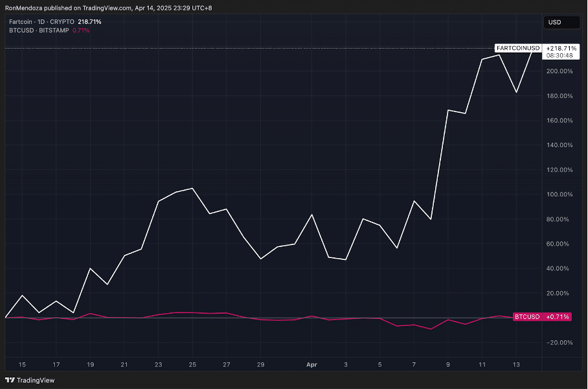
Task: Click the USD currency button
Action: click(x=561, y=22)
